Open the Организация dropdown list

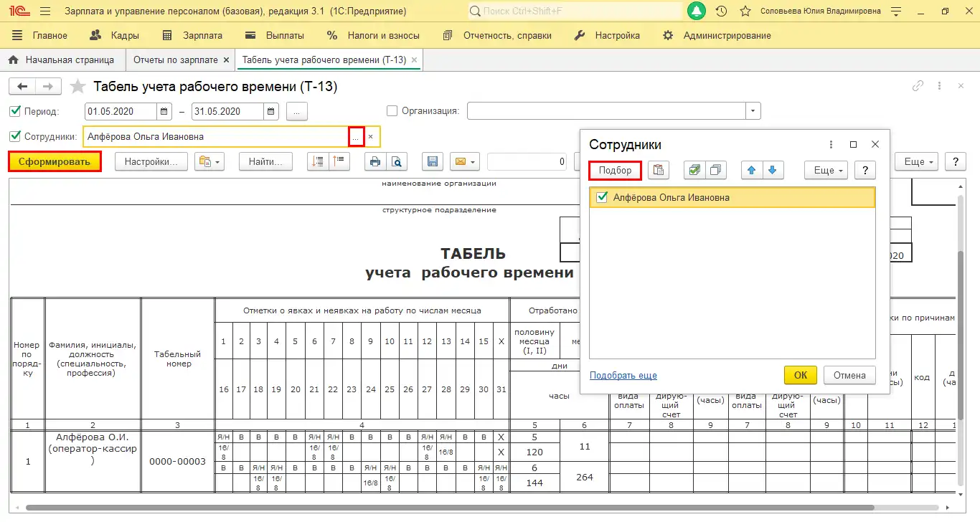[753, 110]
